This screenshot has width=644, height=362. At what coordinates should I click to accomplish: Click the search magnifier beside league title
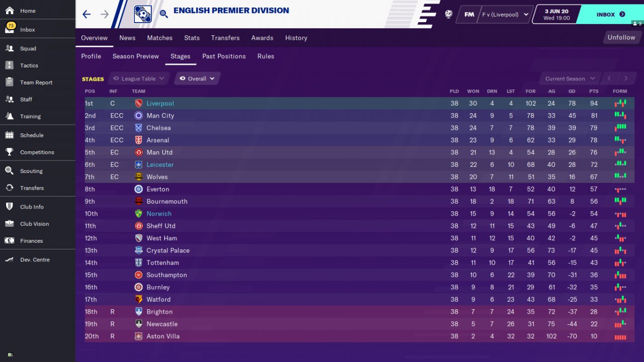pyautogui.click(x=164, y=14)
